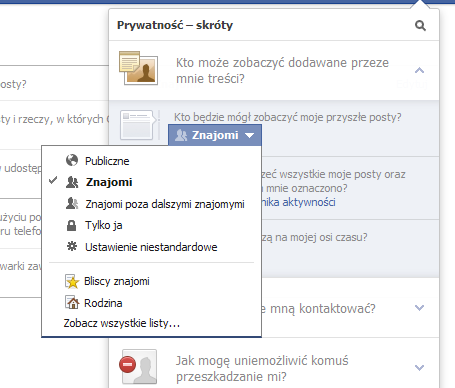Click 'Kto będzie mógł zobaczyć moje przyszłe posty?' text
The height and width of the screenshot is (388, 455).
click(288, 117)
